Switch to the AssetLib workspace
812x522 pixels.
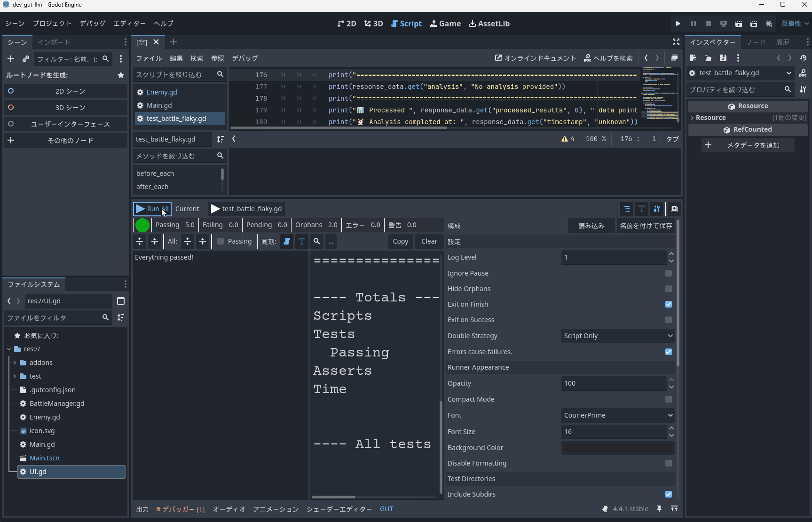click(489, 24)
